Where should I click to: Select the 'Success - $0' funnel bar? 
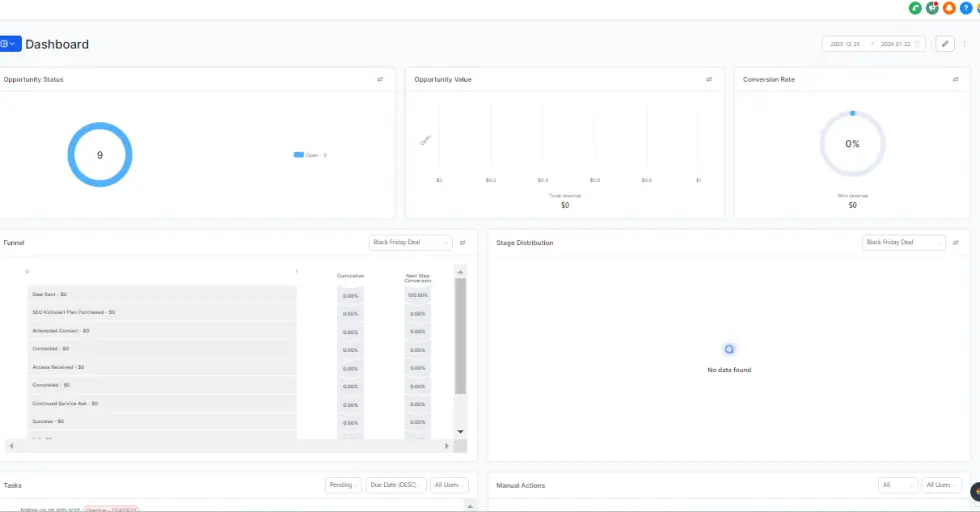click(162, 421)
